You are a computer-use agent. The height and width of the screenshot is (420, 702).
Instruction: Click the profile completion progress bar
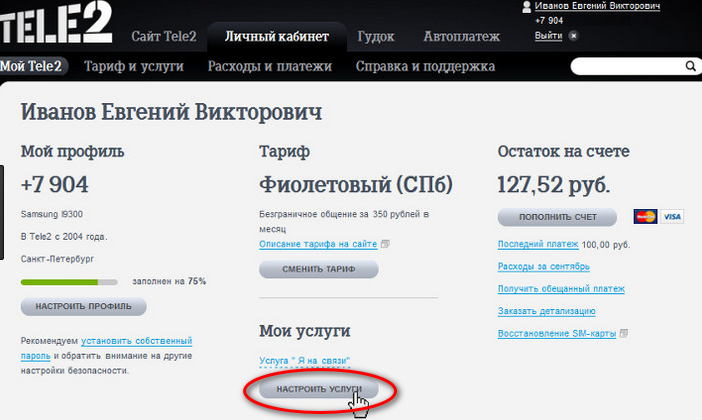(x=69, y=282)
